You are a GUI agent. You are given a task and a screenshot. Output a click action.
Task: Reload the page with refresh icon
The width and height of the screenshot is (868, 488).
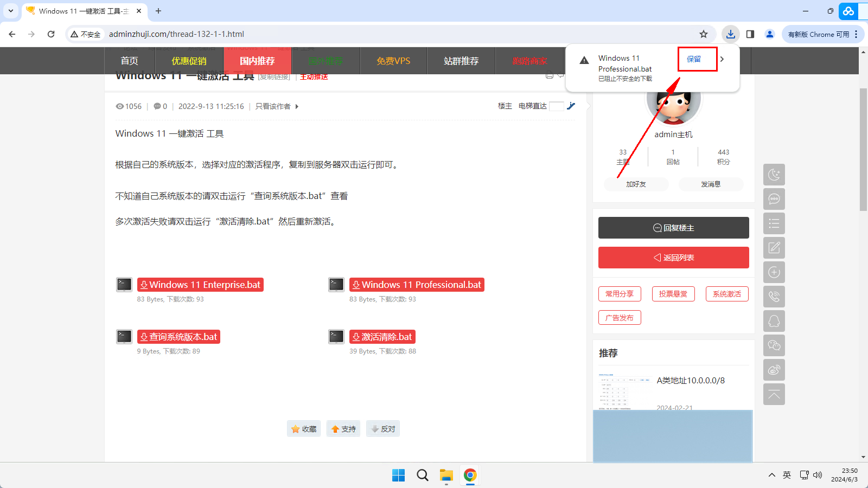pyautogui.click(x=51, y=34)
